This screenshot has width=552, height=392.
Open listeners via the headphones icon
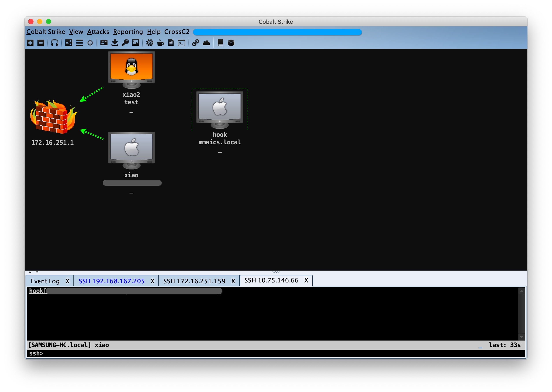click(55, 43)
